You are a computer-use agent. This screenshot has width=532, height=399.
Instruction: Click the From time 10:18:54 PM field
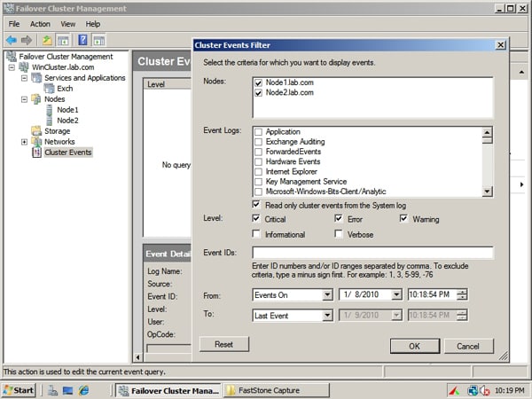click(433, 295)
